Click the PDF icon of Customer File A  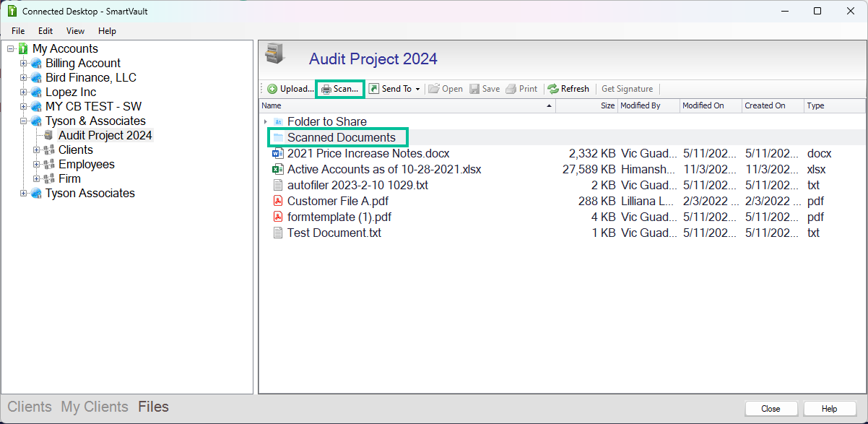click(278, 201)
